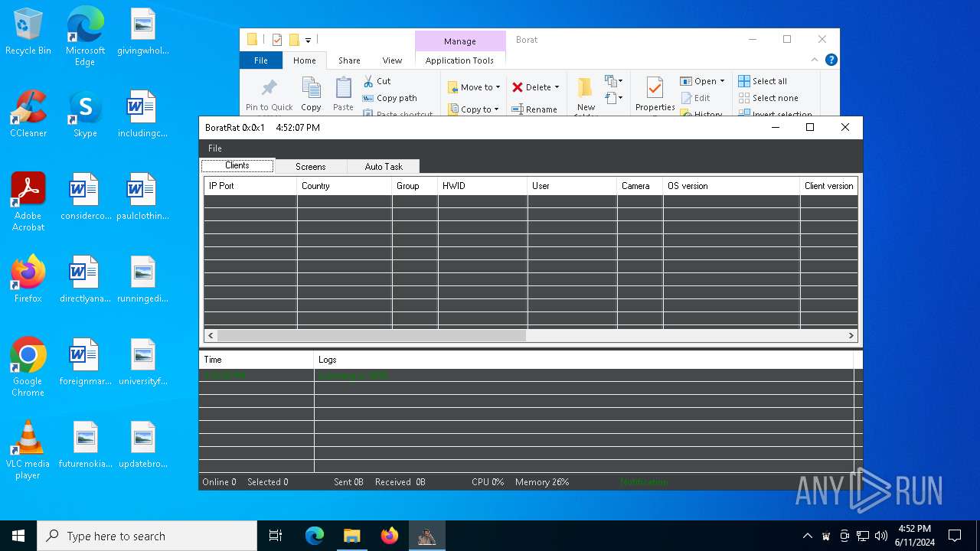Select Recycle Bin desktop icon
The image size is (980, 551).
(28, 32)
